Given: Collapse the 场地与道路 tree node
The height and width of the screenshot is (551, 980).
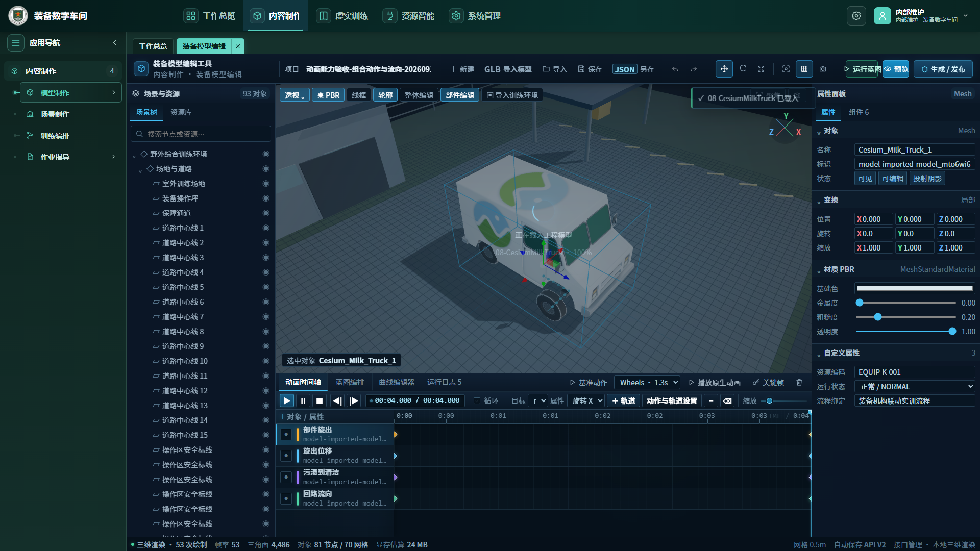Looking at the screenshot, I should 140,169.
